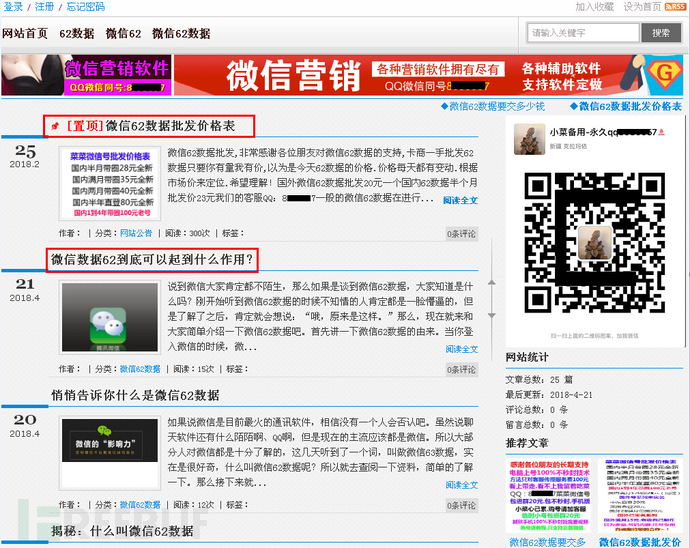
Task: Click 阅读全文 for the pinned price post
Action: pyautogui.click(x=460, y=200)
